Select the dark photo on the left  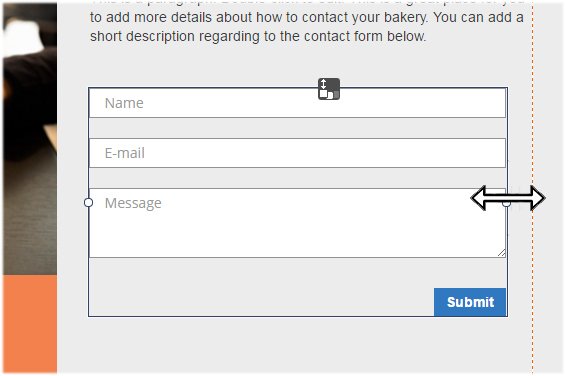click(x=30, y=139)
